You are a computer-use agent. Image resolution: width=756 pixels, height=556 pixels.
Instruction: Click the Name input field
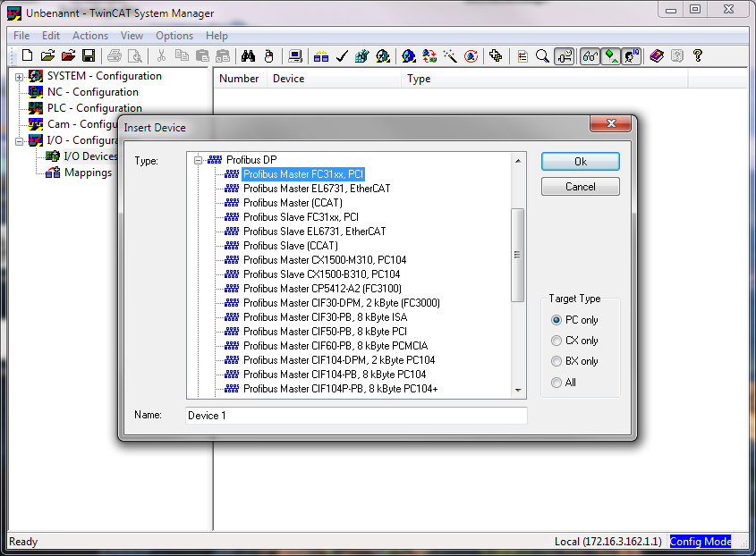(356, 416)
